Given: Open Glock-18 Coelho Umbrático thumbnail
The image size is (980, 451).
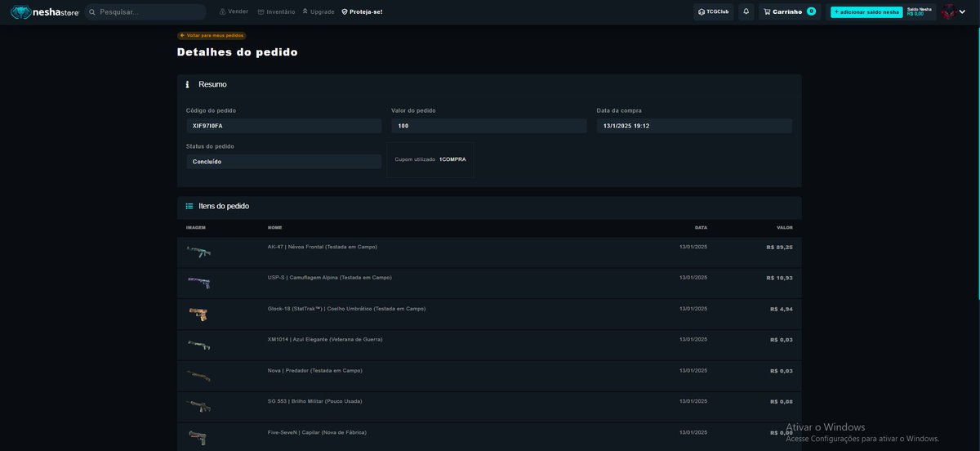Looking at the screenshot, I should click(x=198, y=314).
